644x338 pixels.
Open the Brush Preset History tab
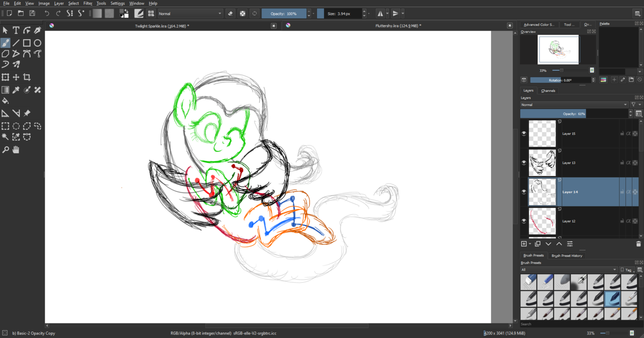coord(567,256)
